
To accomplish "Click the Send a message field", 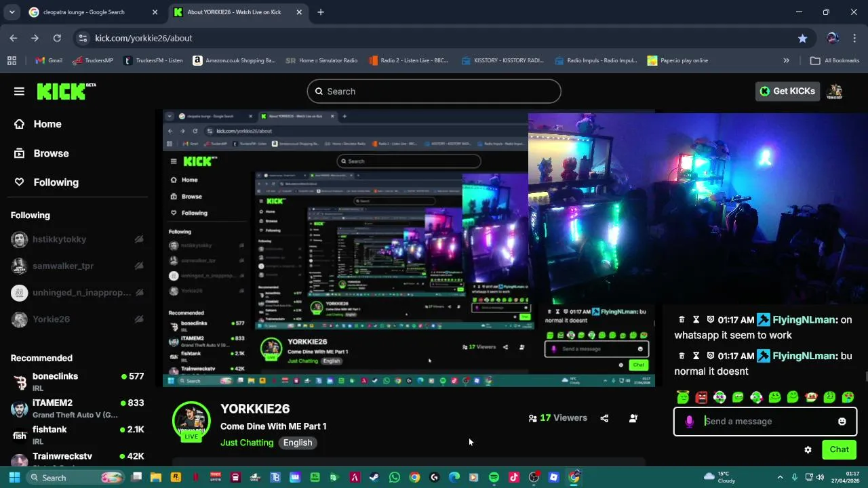I will (x=765, y=421).
